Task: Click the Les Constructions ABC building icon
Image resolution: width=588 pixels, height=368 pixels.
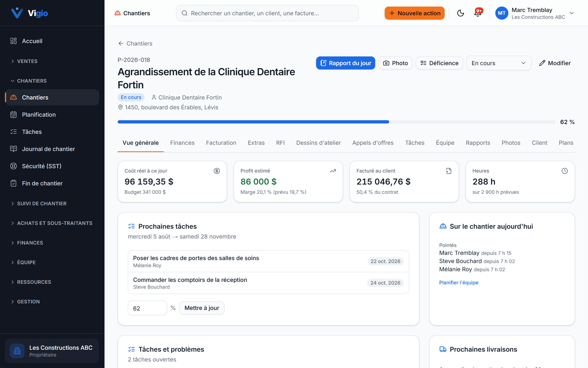Action: pyautogui.click(x=17, y=351)
